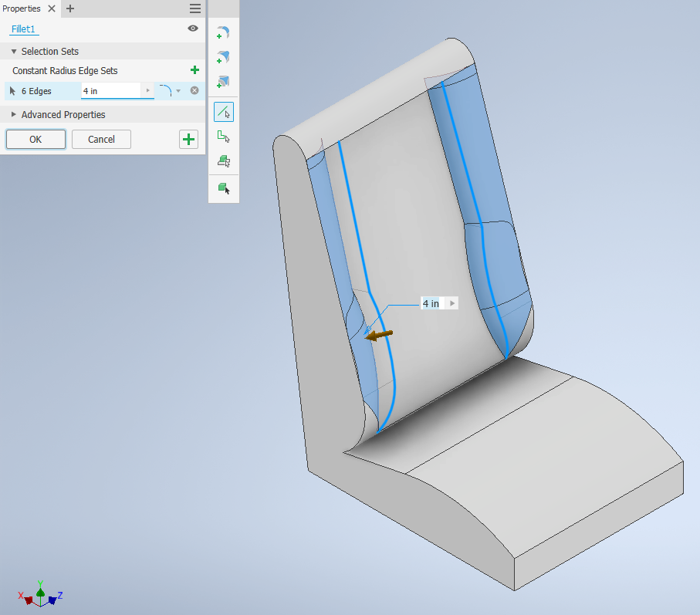Remove the 6 Edges selection set

tap(194, 90)
